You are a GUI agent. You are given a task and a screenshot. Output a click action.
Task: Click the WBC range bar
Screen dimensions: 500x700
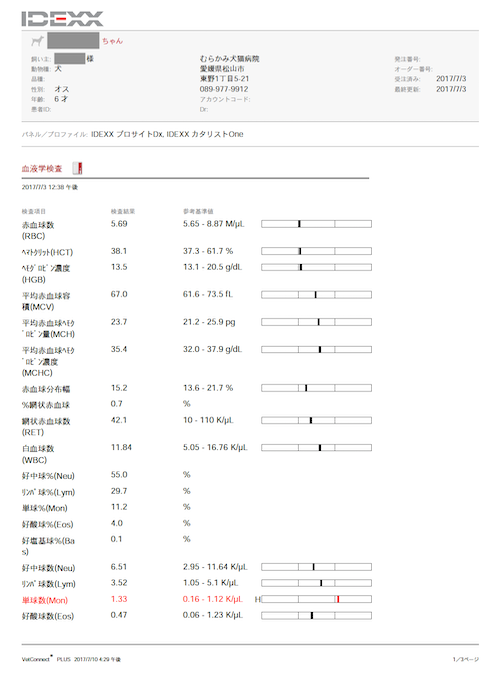coord(317,447)
